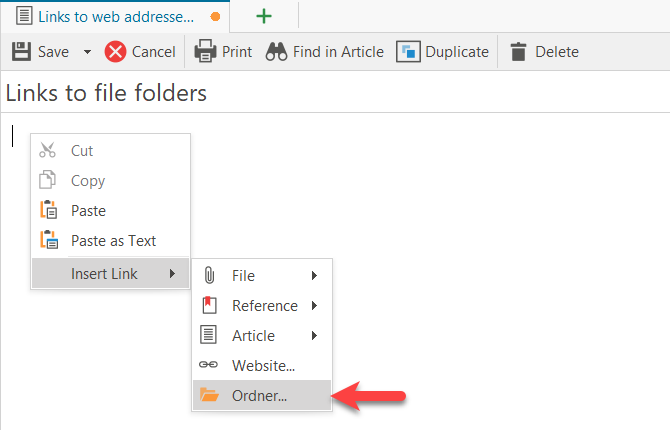Screen dimensions: 670x430
Task: Choose Paste as Text option
Action: (113, 241)
